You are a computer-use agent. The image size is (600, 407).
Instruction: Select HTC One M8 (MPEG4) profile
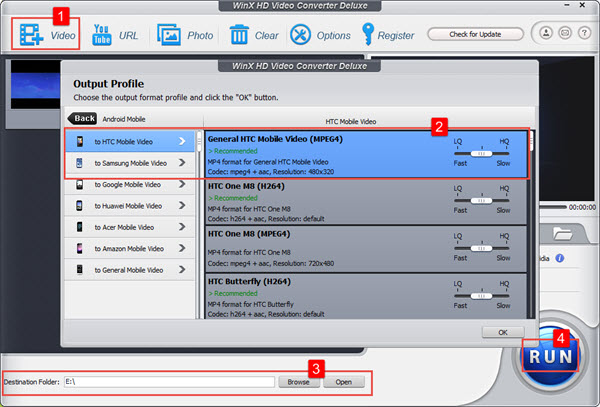point(366,249)
